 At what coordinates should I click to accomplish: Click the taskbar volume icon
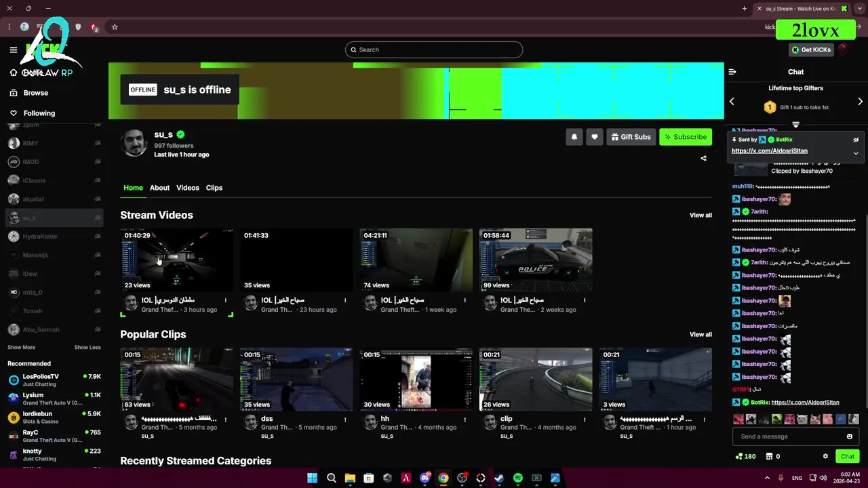(x=823, y=478)
